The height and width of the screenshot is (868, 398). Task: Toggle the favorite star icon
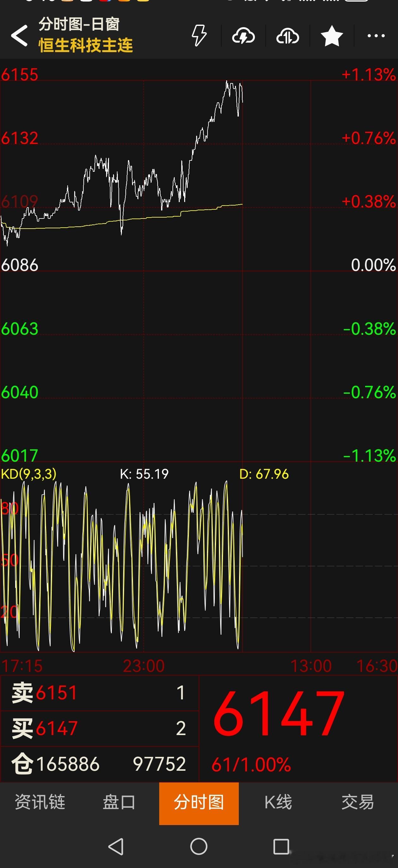click(332, 36)
